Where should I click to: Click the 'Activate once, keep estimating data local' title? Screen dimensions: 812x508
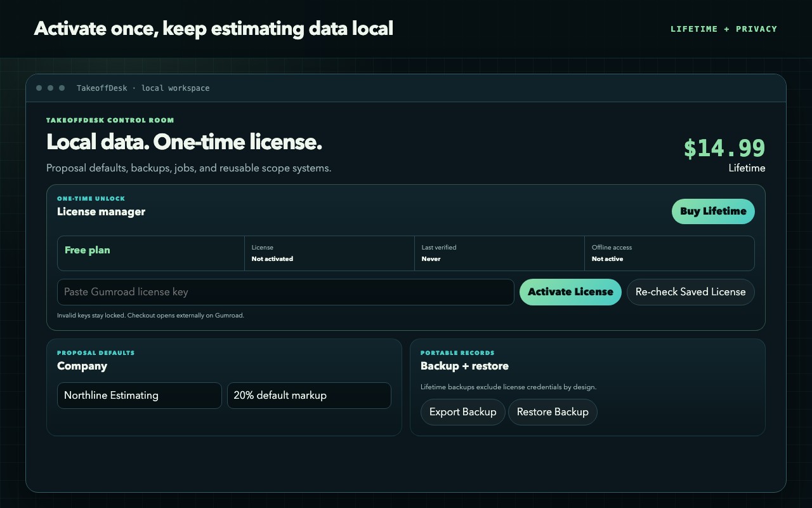tap(213, 29)
